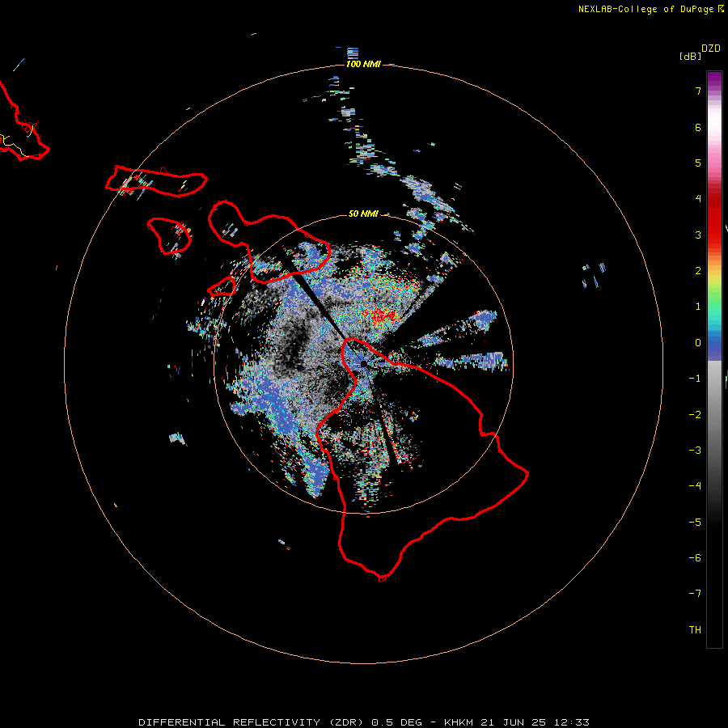This screenshot has width=728, height=728.
Task: Pick the purple top segment of the color bar
Action: coord(714,80)
